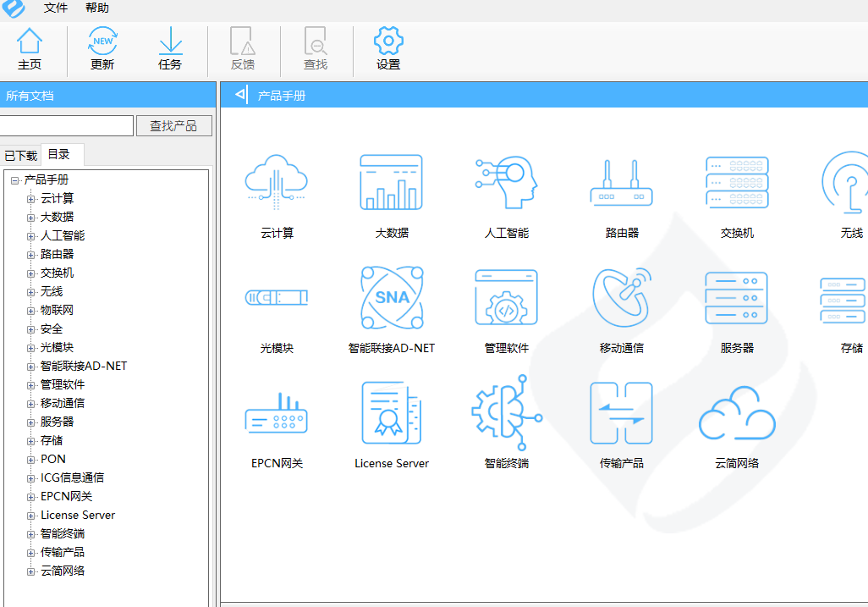This screenshot has width=868, height=607.
Task: Expand the 大数据 tree node
Action: tap(30, 218)
